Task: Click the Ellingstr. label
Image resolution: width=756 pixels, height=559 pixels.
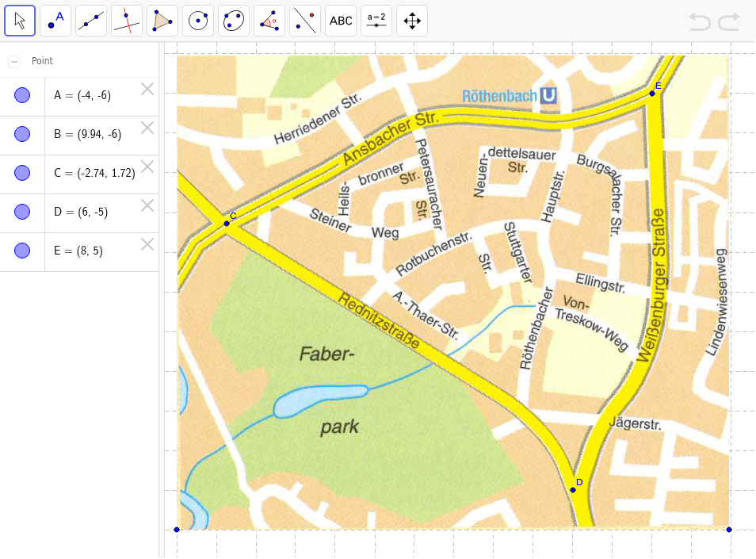Action: 600,283
